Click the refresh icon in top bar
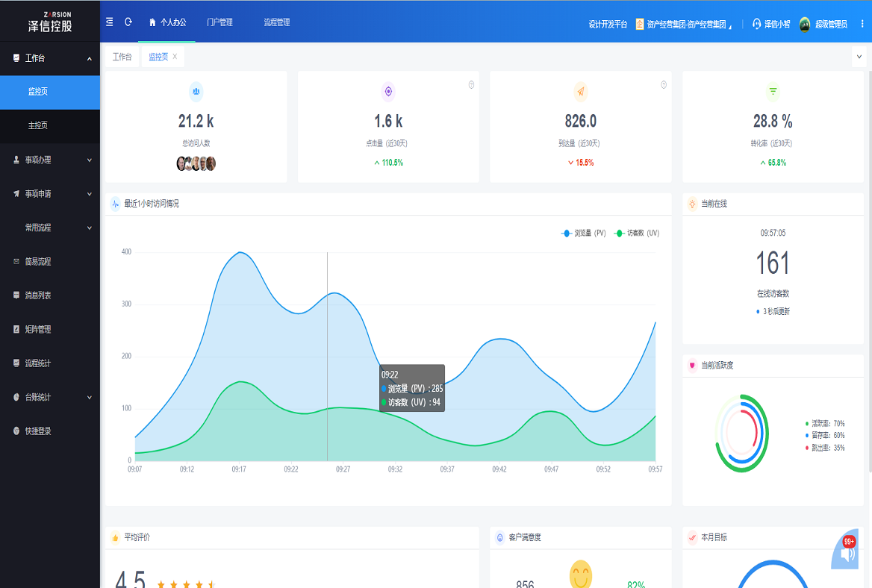872x588 pixels. [x=128, y=22]
